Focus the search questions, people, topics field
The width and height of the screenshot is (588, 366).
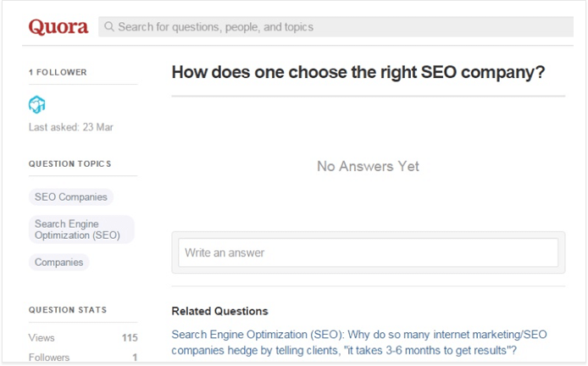(336, 26)
